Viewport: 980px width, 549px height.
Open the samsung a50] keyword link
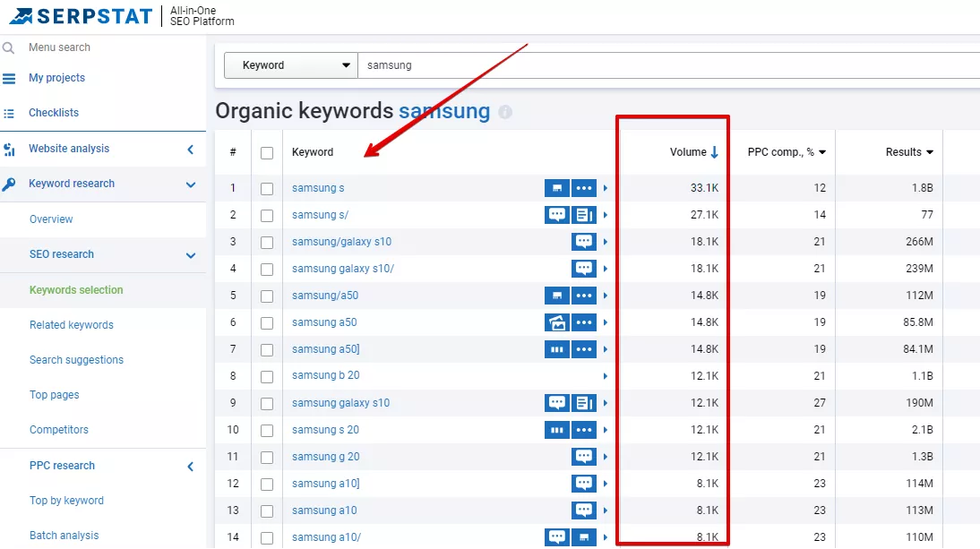(x=326, y=349)
